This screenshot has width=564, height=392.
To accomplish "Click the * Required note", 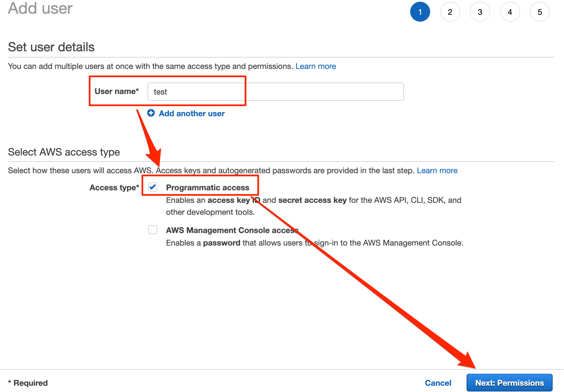I will (28, 383).
